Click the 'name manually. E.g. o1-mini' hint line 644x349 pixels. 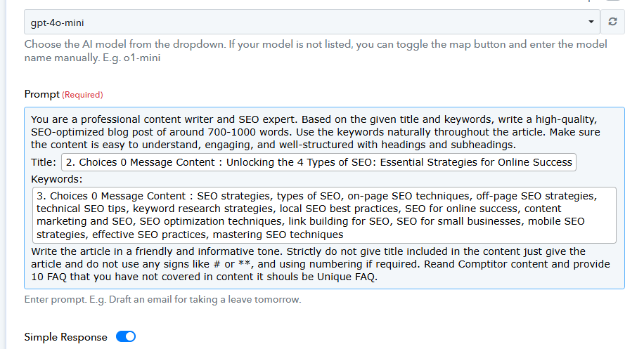pyautogui.click(x=92, y=58)
